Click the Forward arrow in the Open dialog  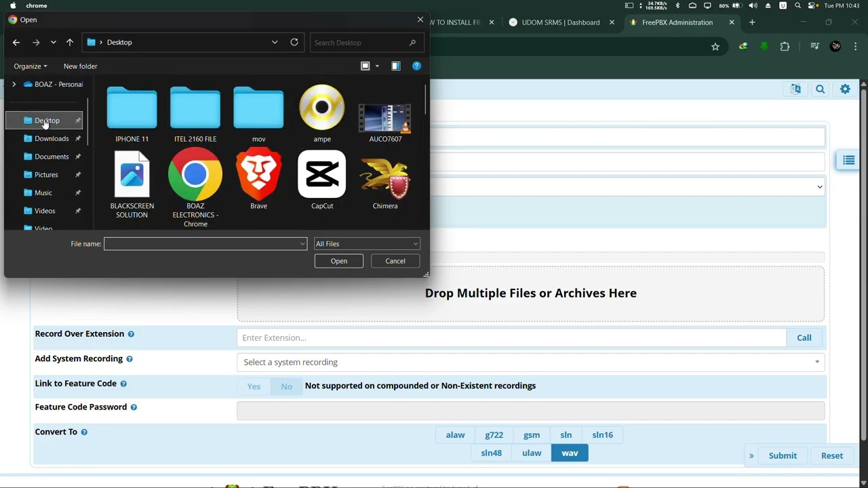(36, 43)
